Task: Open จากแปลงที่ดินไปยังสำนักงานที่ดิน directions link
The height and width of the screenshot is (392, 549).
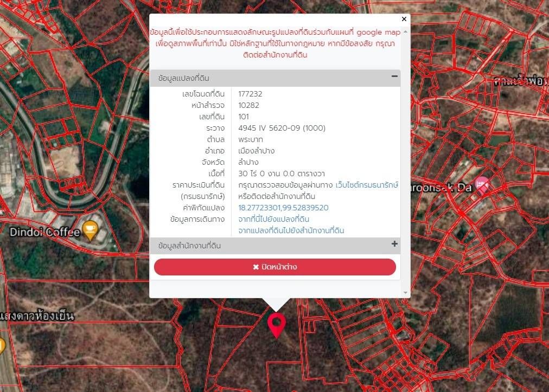Action: point(291,230)
